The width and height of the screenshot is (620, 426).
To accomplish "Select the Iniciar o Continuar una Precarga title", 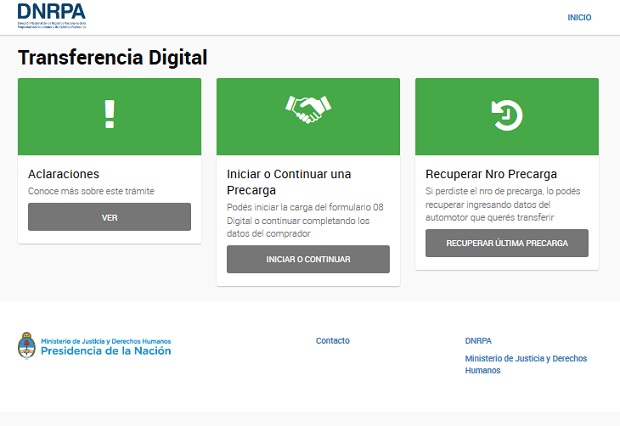I will [289, 181].
